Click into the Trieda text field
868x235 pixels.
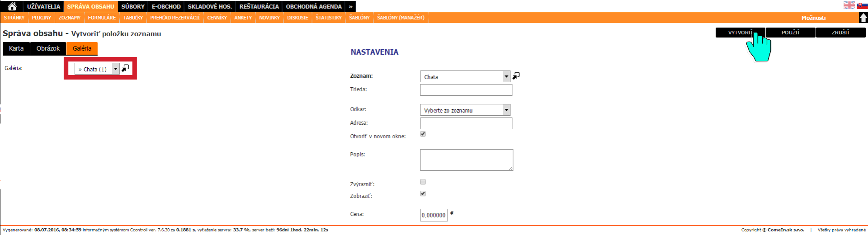coord(466,90)
